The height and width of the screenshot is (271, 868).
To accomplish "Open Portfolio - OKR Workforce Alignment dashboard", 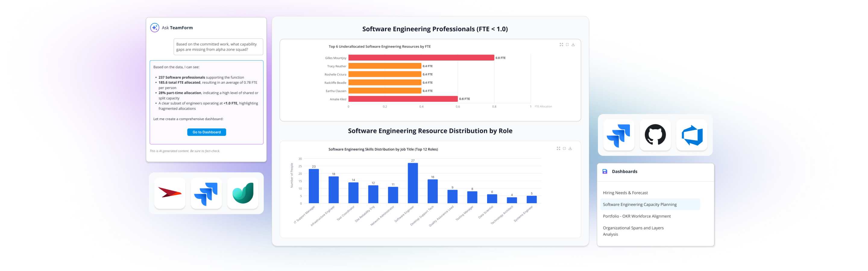I will click(x=637, y=216).
